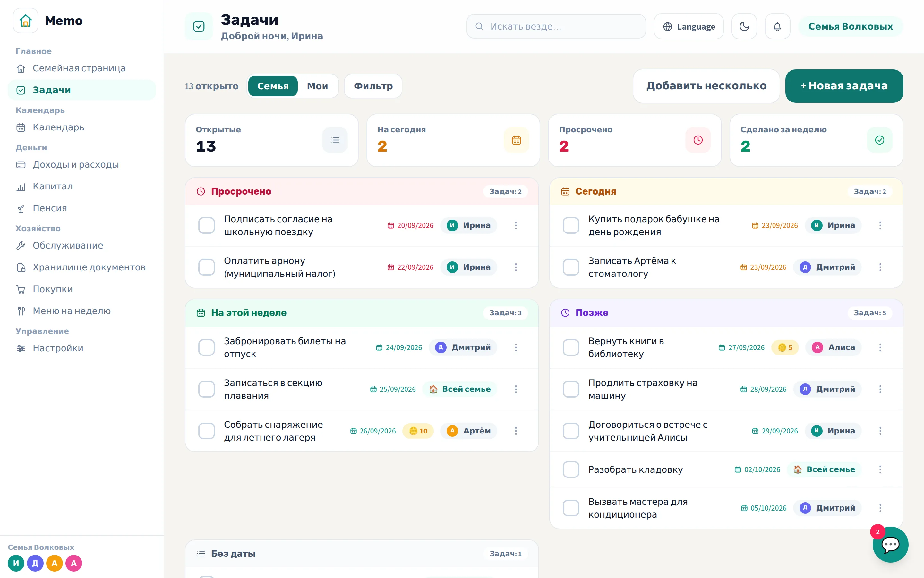Switch to the Мои tasks tab
The image size is (924, 578).
pos(317,86)
